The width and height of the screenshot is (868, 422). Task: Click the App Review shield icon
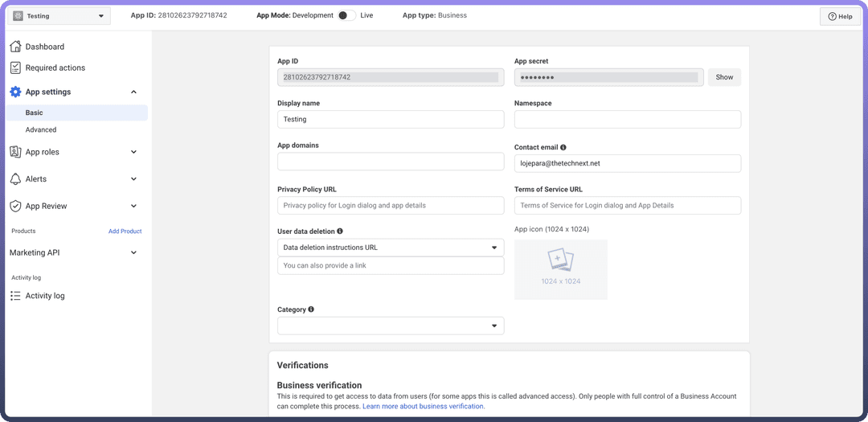point(15,207)
